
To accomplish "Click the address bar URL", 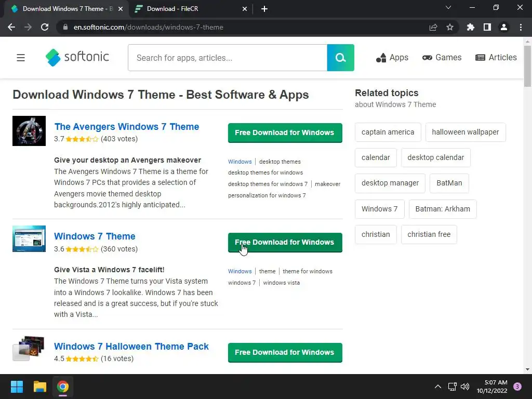I will click(148, 27).
